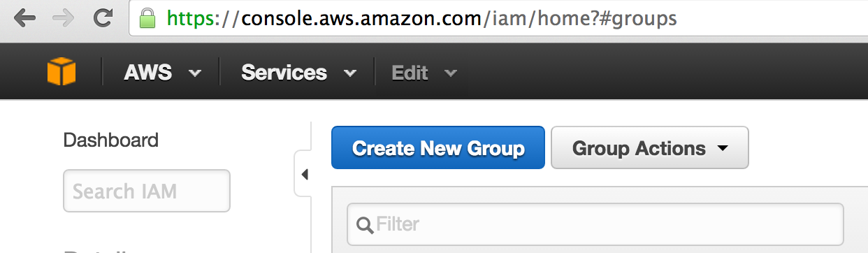Expand the Services dropdown chevron
Image resolution: width=868 pixels, height=253 pixels.
[350, 73]
